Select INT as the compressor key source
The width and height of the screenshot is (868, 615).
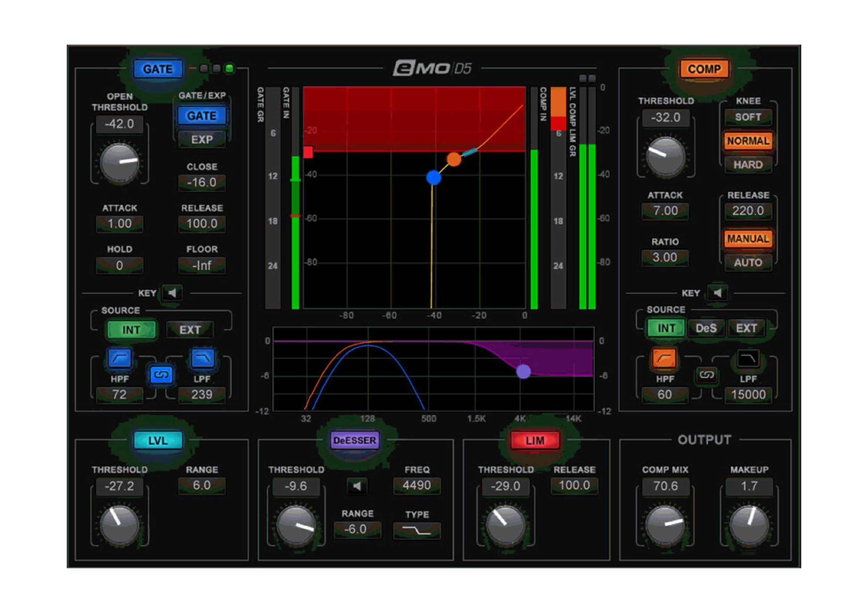666,328
